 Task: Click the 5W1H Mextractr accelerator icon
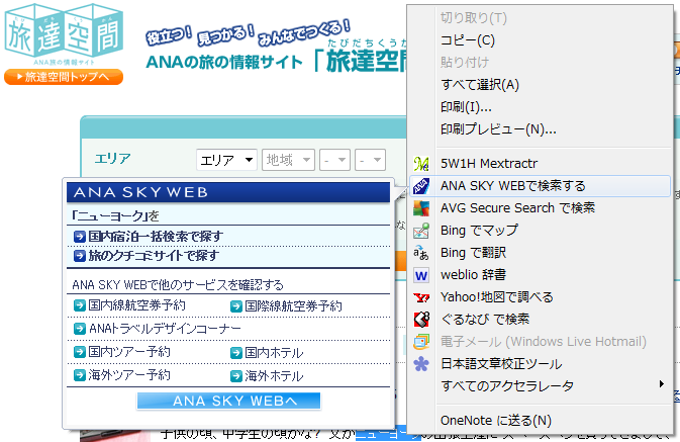[421, 164]
